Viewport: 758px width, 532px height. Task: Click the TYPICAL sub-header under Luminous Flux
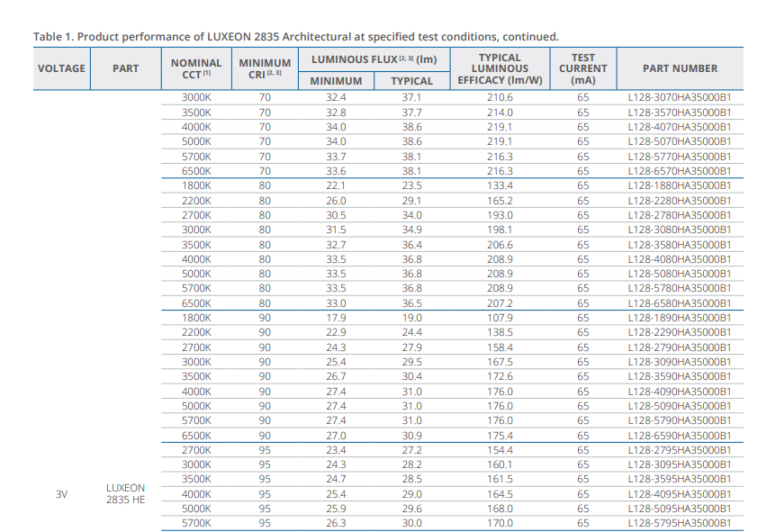411,81
